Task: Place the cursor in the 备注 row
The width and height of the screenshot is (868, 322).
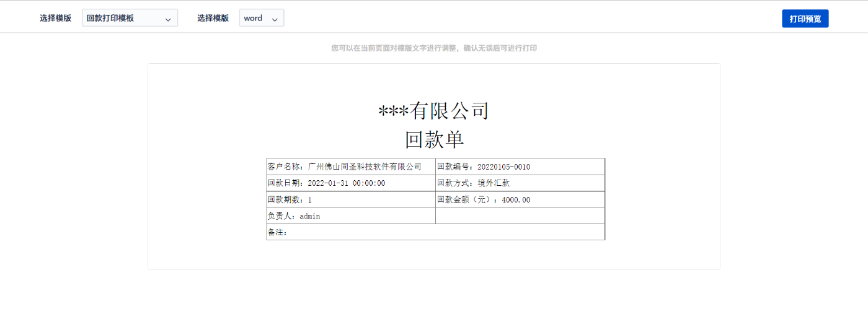Action: (x=435, y=232)
